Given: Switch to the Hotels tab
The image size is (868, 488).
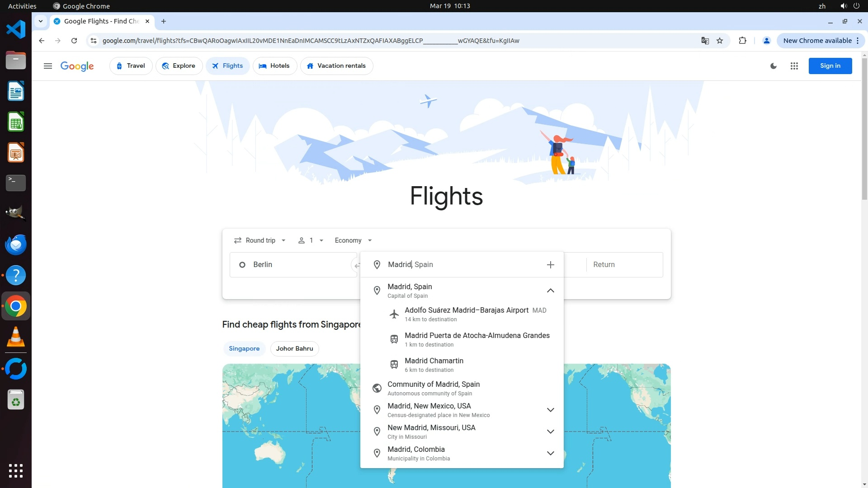Looking at the screenshot, I should coord(274,66).
